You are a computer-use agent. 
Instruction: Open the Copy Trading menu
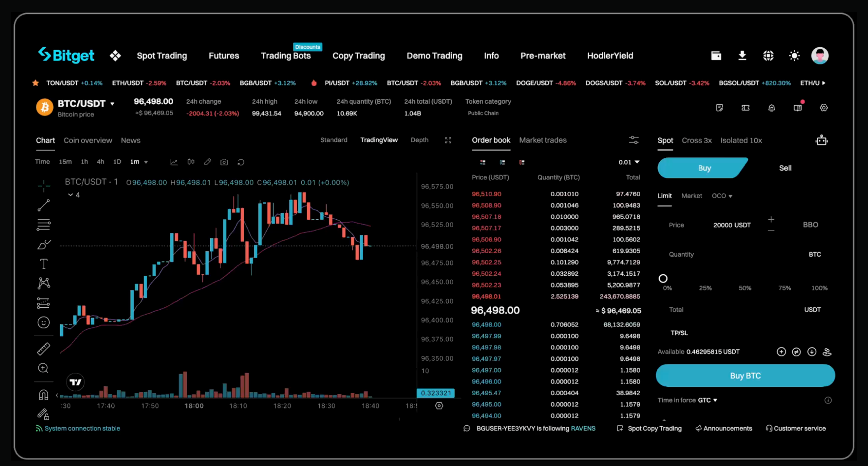coord(358,56)
